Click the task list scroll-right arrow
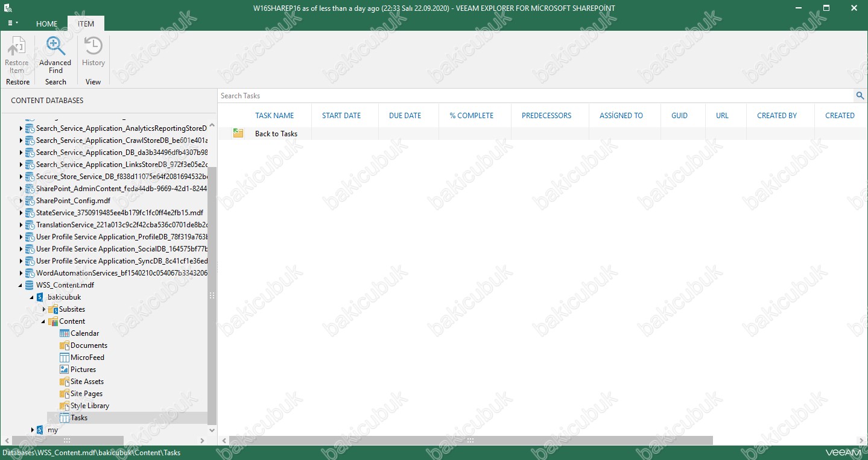Viewport: 868px width, 460px height. [x=860, y=441]
